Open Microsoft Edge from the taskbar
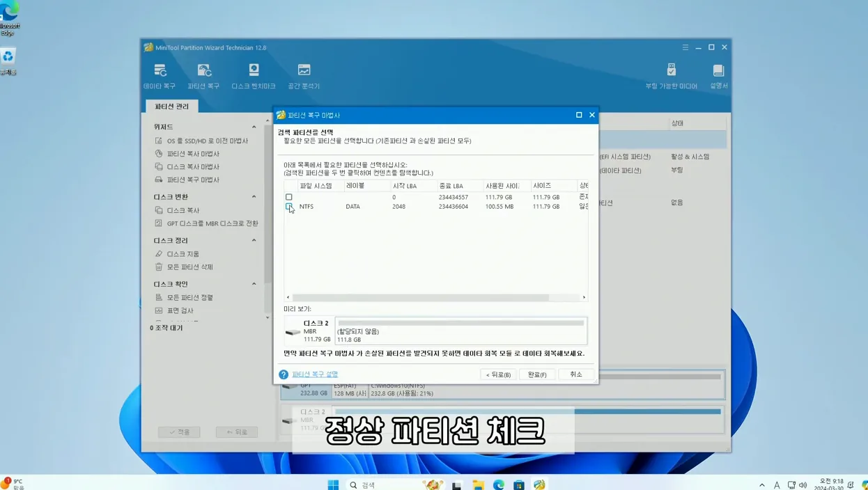The width and height of the screenshot is (868, 490). 499,484
